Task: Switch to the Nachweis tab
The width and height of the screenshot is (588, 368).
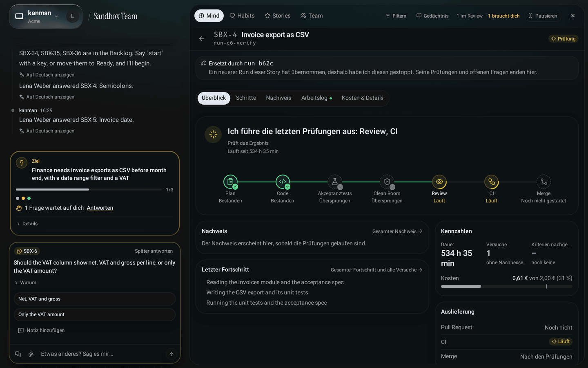Action: 278,98
